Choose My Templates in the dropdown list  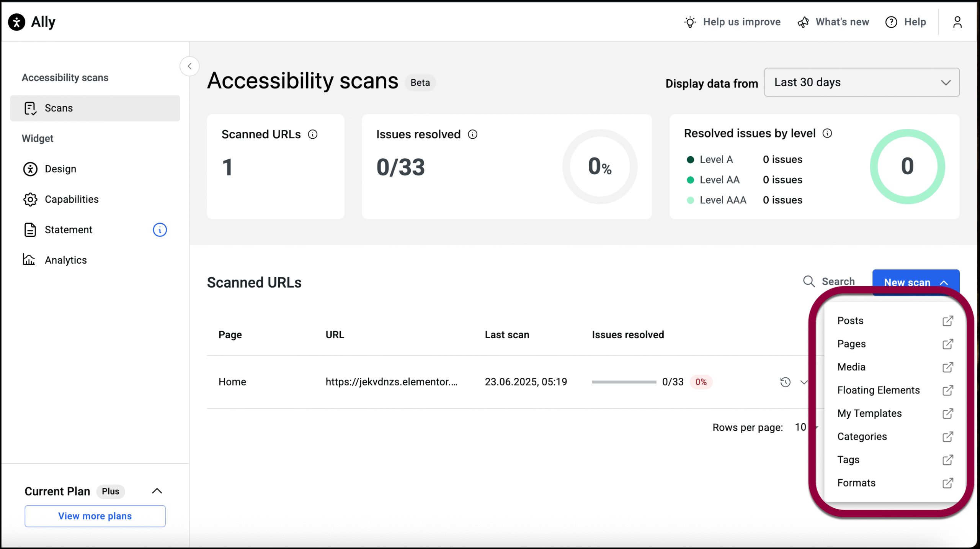pos(869,413)
